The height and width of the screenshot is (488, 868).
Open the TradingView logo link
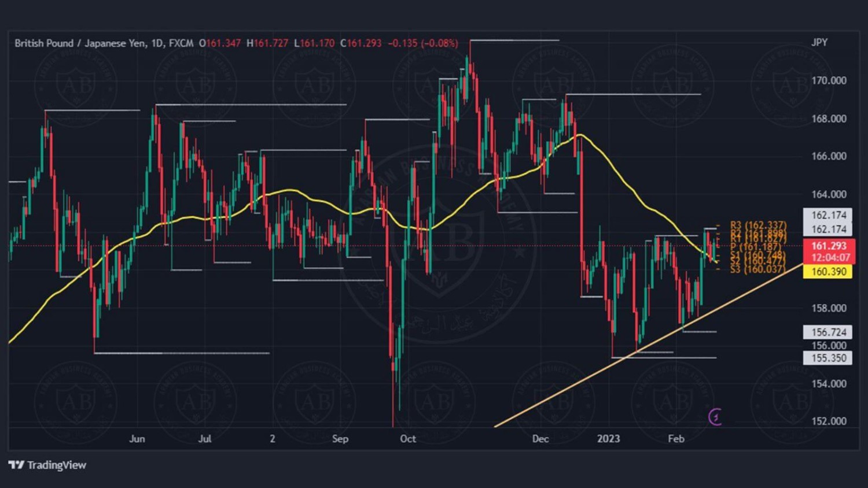point(47,465)
